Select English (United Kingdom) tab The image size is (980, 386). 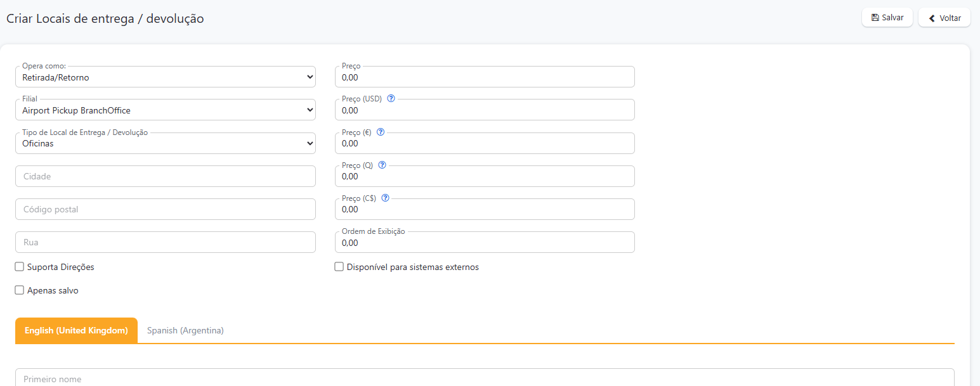(76, 330)
